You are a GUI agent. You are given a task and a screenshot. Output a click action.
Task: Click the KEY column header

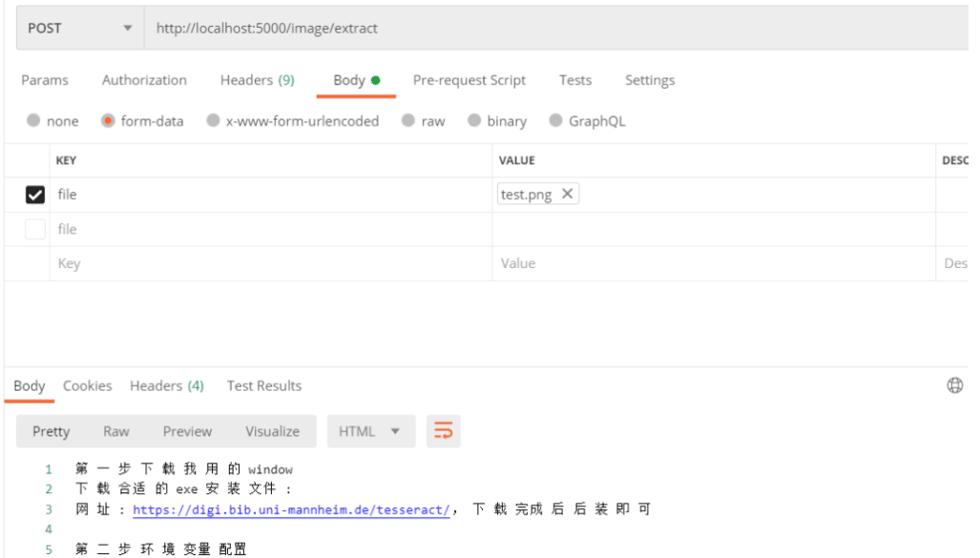click(66, 160)
